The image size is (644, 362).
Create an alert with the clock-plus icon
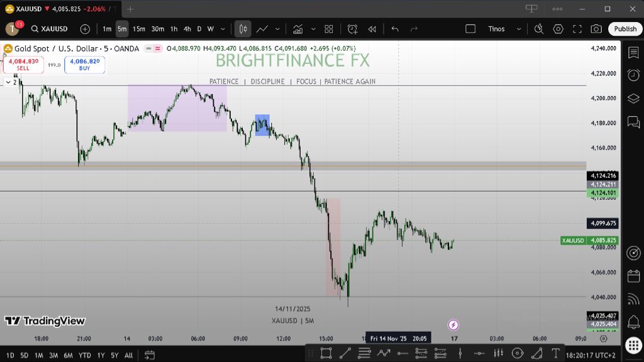tap(352, 29)
